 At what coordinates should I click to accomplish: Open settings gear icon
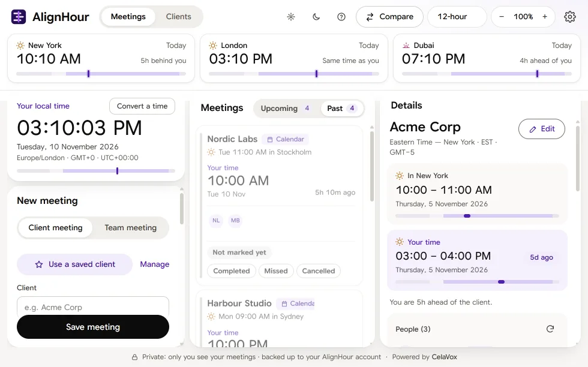[569, 17]
